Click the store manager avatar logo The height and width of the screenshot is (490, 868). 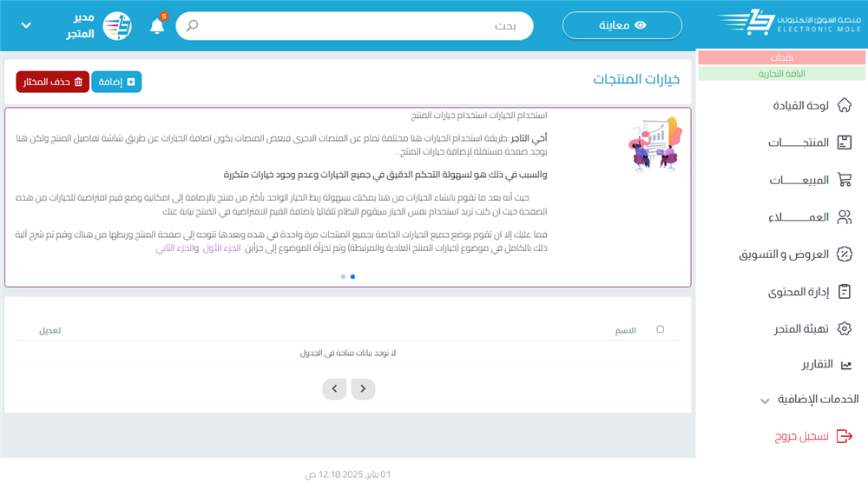117,26
